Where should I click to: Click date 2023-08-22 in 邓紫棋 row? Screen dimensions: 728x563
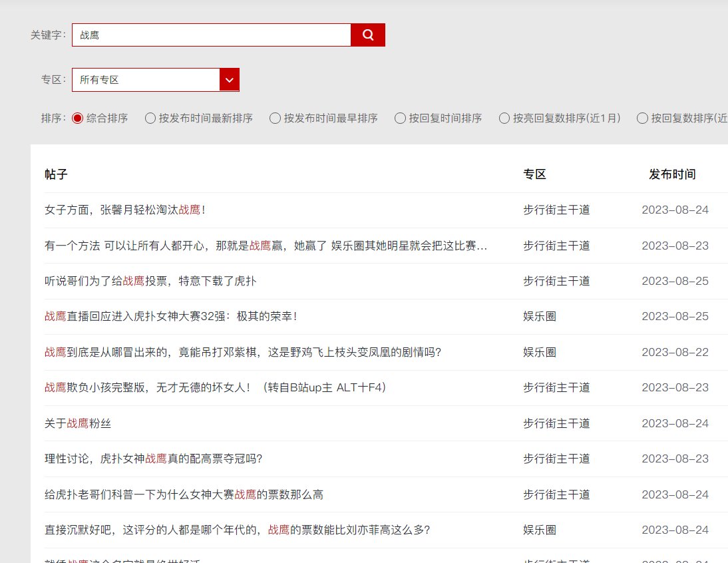[x=675, y=352]
